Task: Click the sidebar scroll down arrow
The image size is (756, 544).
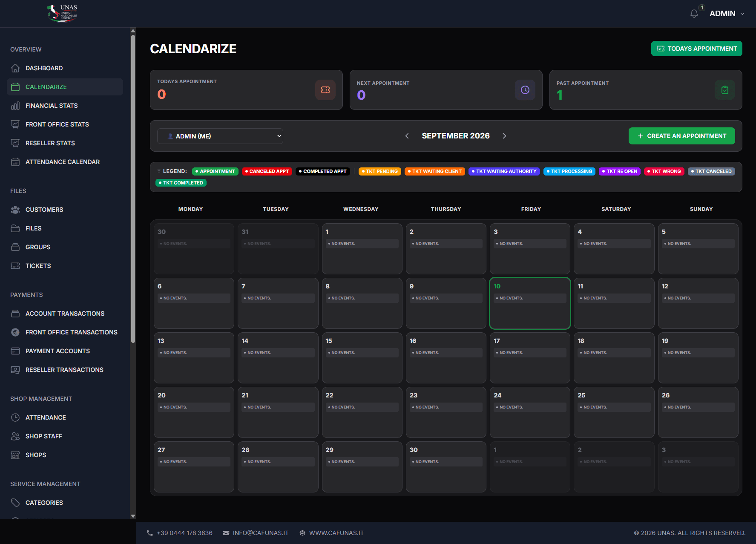Action: click(133, 516)
